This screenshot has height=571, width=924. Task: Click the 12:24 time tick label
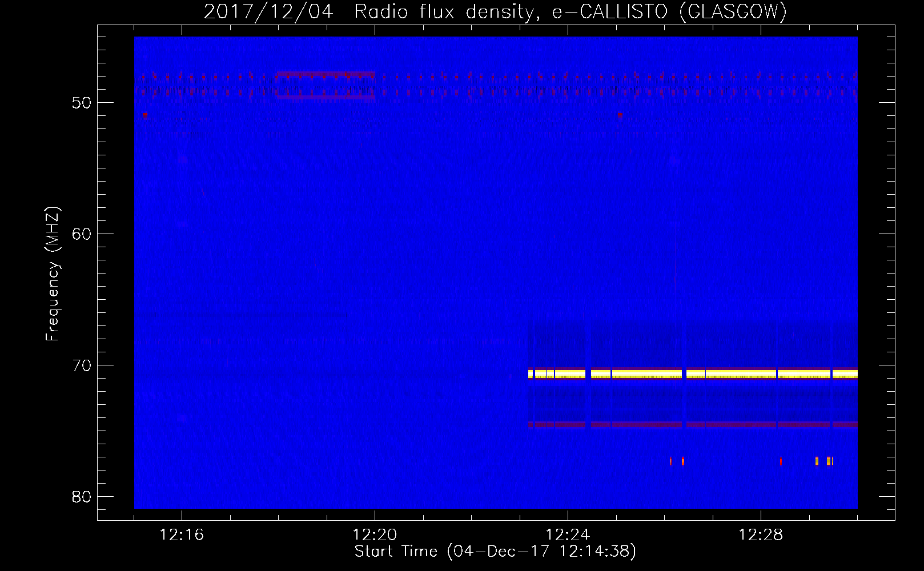point(568,535)
